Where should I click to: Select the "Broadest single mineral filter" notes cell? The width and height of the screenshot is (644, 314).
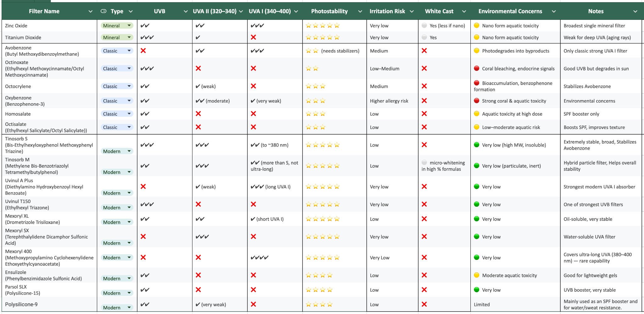[x=594, y=26]
